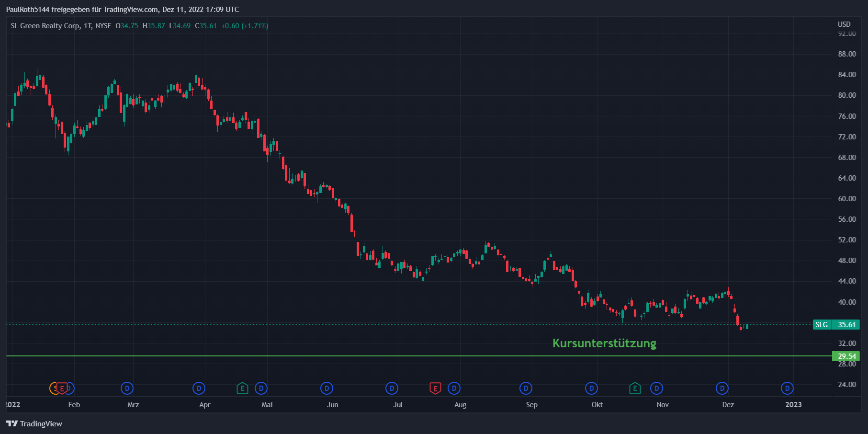
Task: Click the NYSE exchange label in header
Action: (x=103, y=26)
